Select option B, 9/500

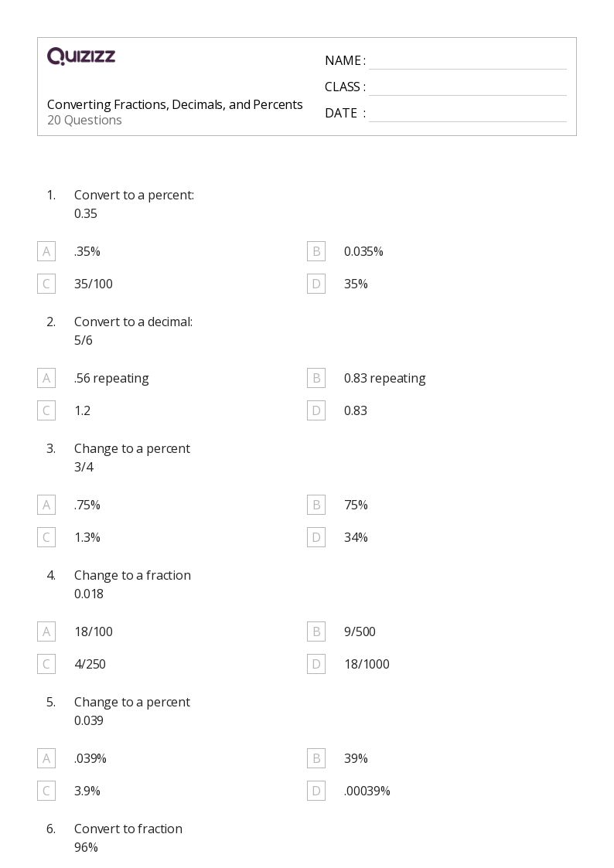[x=316, y=631]
